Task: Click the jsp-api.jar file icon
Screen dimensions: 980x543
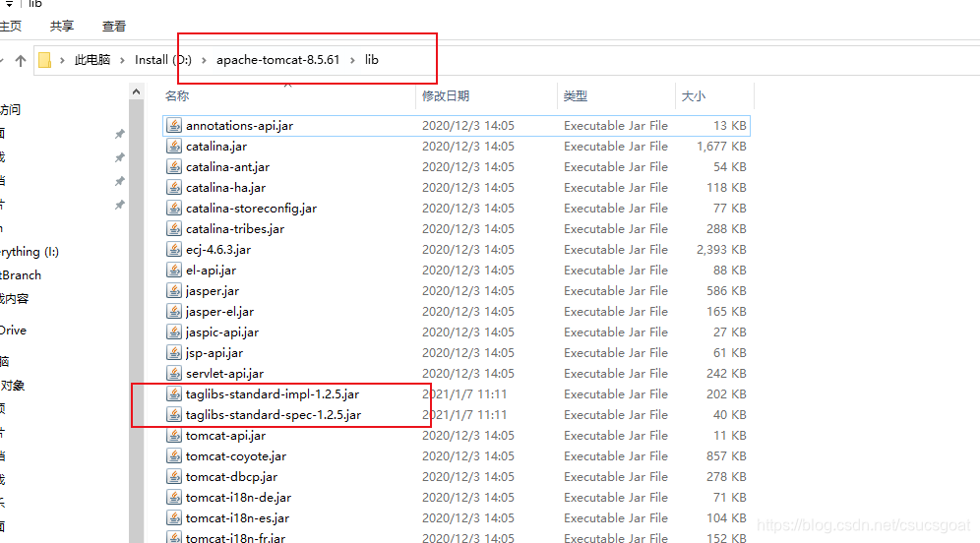Action: pos(174,352)
